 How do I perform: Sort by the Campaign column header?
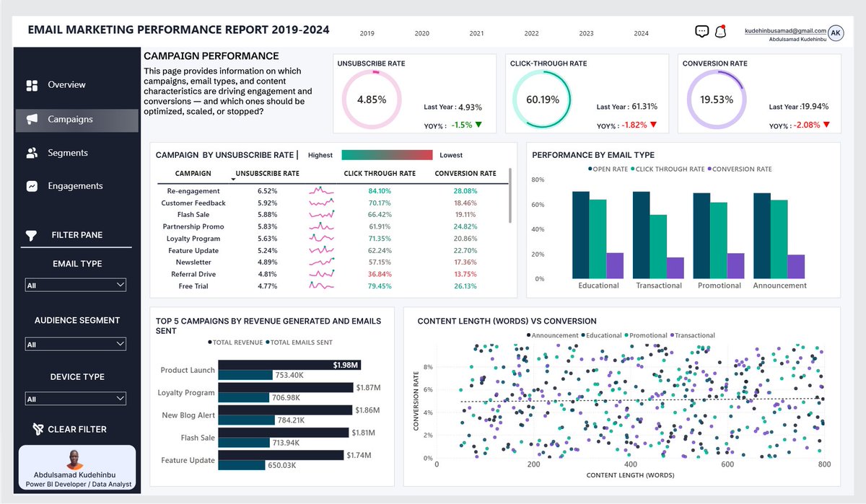[193, 174]
